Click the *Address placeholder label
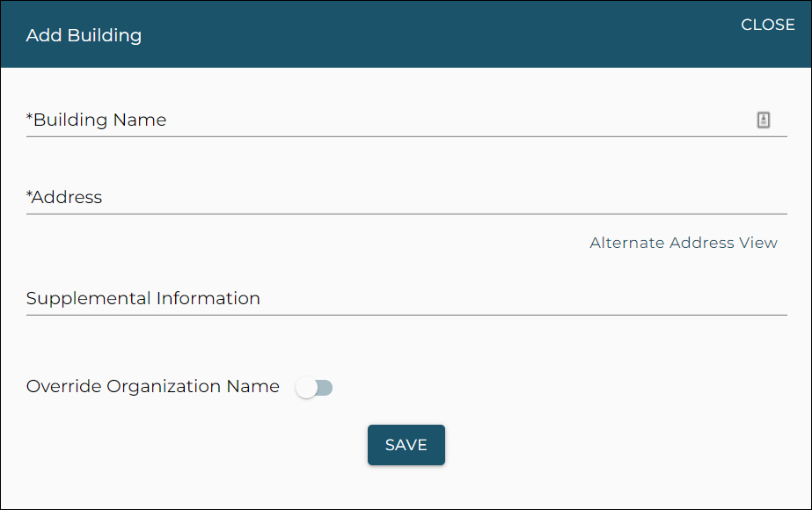 [64, 198]
